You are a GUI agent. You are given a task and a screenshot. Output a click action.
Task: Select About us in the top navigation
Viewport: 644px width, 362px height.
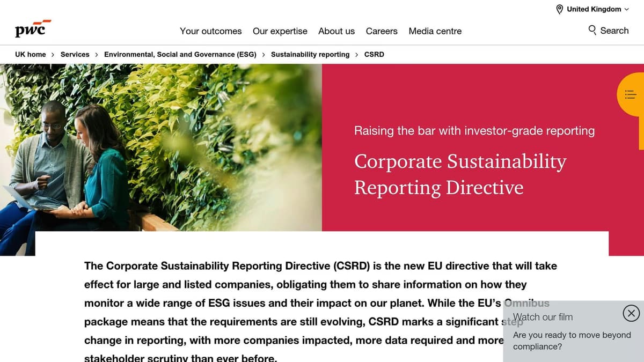(x=336, y=31)
